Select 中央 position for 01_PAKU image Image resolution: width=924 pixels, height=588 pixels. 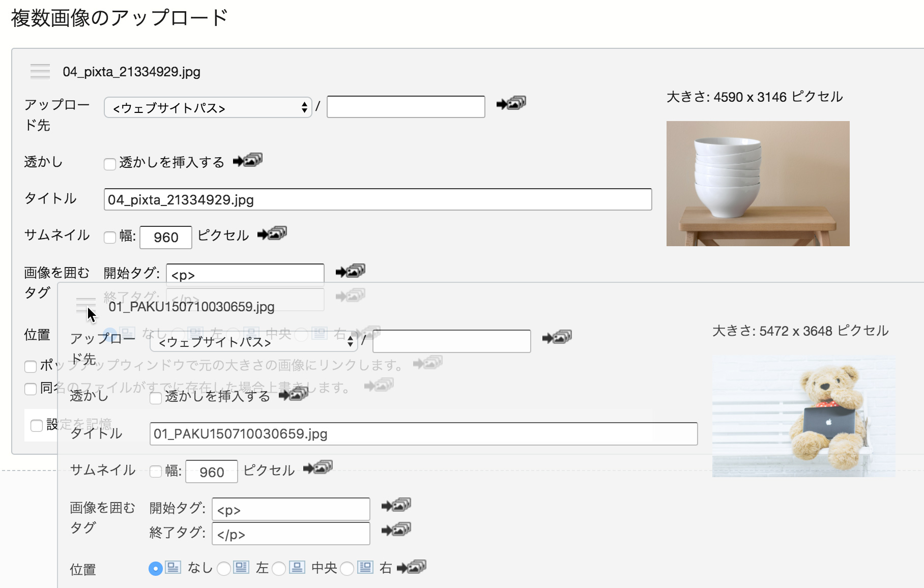(279, 569)
